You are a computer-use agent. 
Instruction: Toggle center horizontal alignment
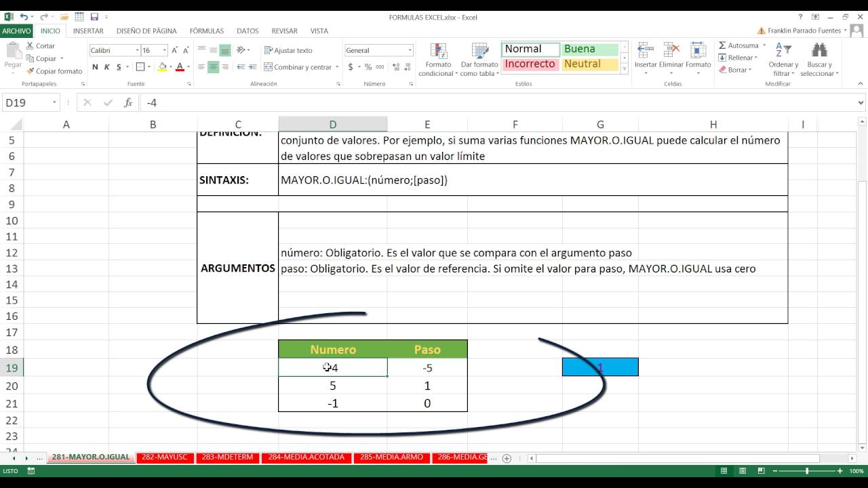[x=213, y=67]
